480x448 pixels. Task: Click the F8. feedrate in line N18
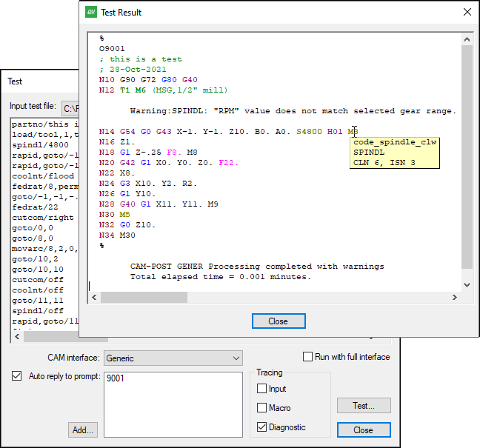174,153
